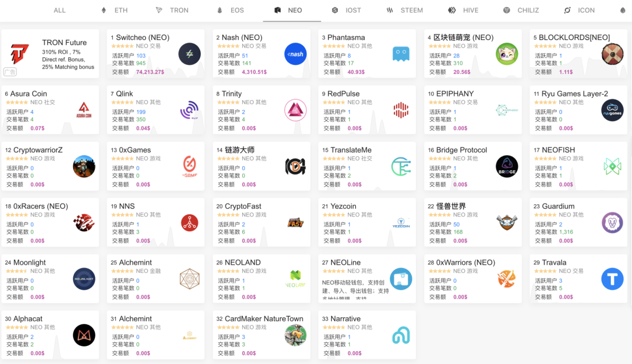Open the NEOLine blue wallet logo
632x364 pixels.
tap(401, 279)
